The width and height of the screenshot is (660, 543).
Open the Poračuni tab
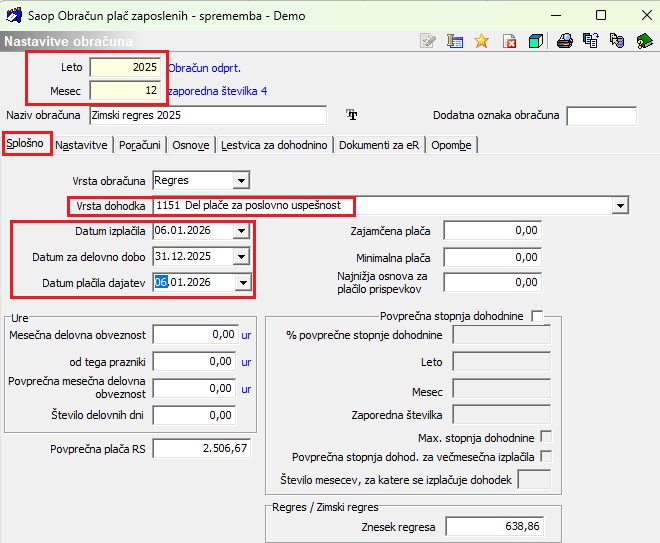pos(140,145)
